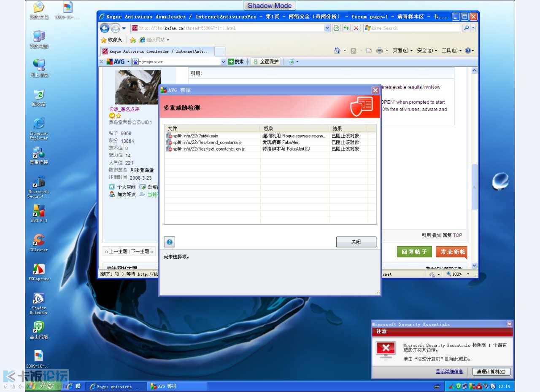Click the 回复帖子 green reply button
Viewport: 540px width, 392px height.
tap(415, 252)
